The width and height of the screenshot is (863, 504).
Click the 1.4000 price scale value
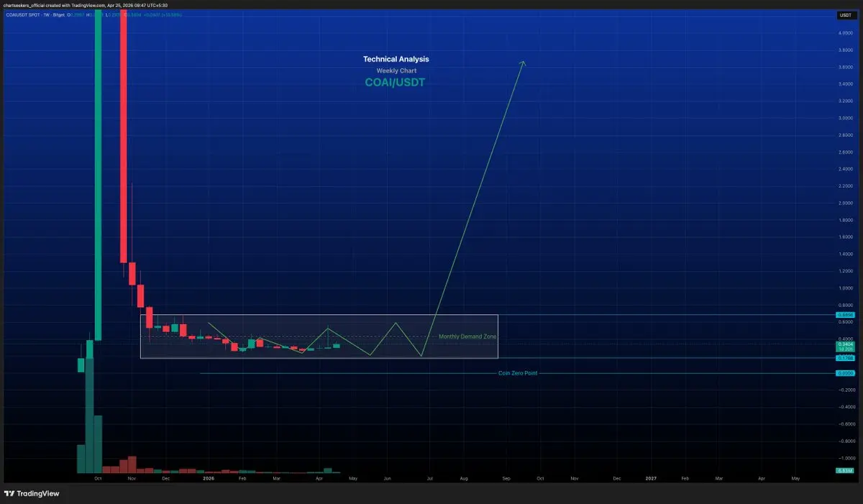coord(845,254)
